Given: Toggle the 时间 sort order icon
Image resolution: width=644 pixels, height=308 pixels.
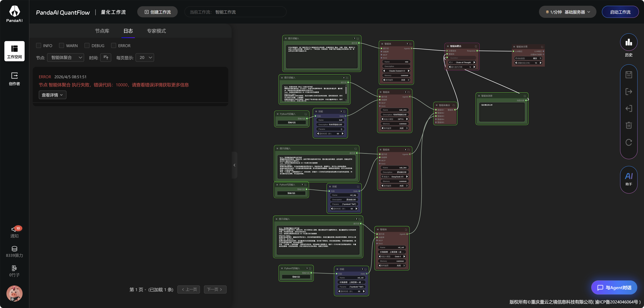Looking at the screenshot, I should click(x=106, y=58).
